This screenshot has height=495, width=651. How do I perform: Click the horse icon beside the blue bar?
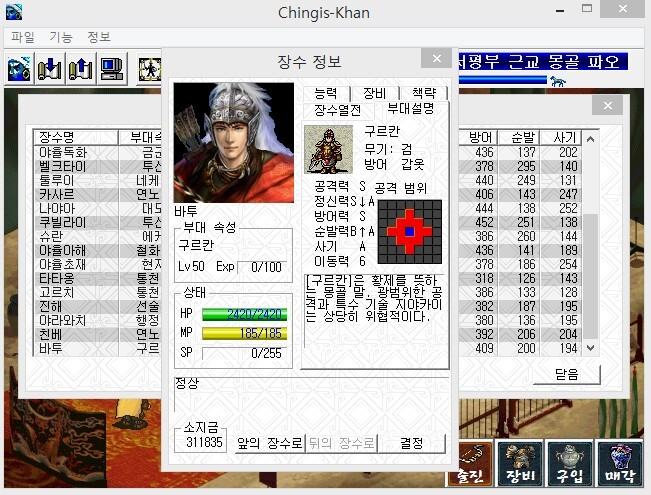coord(558,81)
